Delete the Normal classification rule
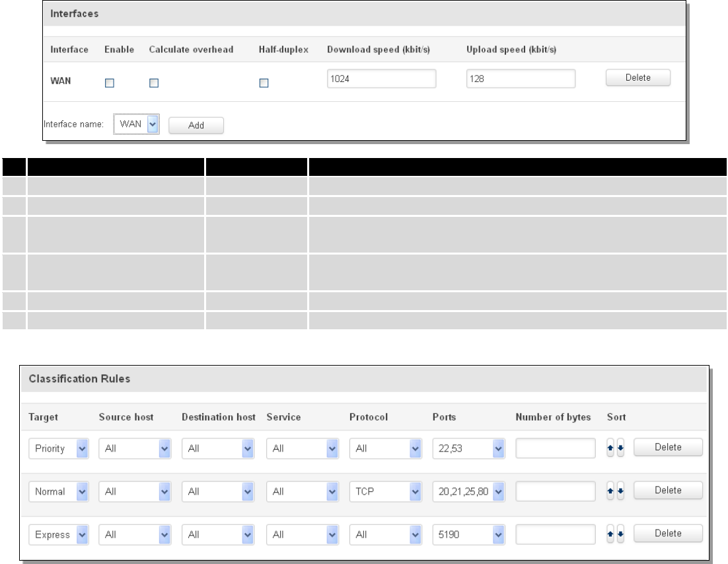This screenshot has width=728, height=564. click(x=668, y=490)
